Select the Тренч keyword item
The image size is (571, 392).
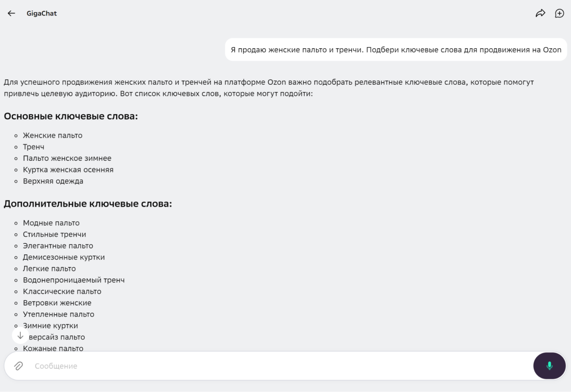pos(34,147)
